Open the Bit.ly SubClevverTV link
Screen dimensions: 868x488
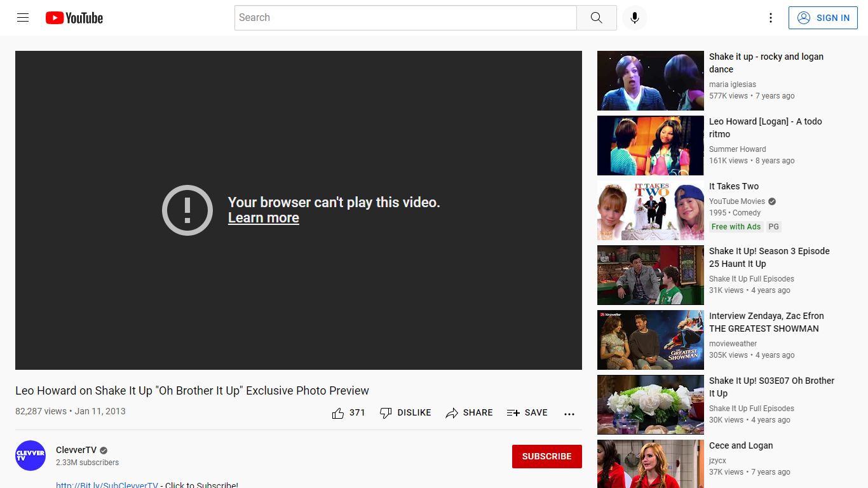[107, 484]
